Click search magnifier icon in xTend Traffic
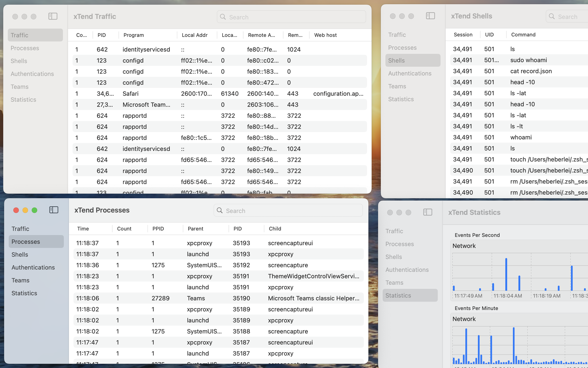Viewport: 588px width, 368px height. 223,17
